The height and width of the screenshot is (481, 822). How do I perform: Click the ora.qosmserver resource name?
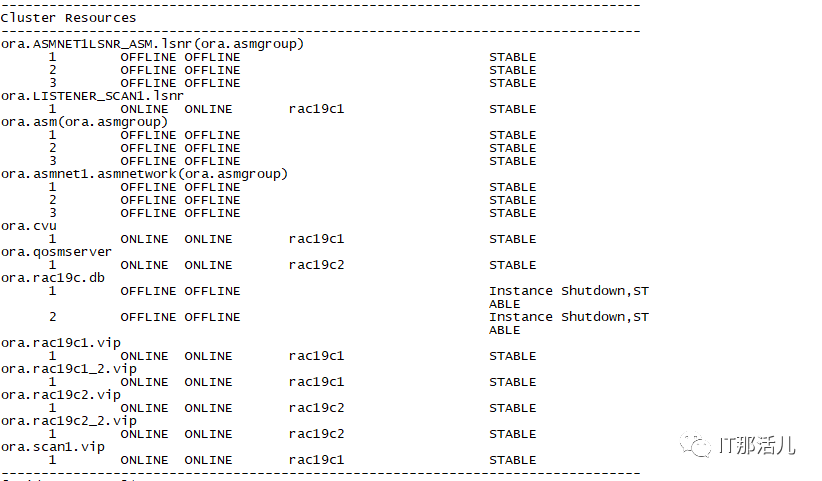pos(56,252)
